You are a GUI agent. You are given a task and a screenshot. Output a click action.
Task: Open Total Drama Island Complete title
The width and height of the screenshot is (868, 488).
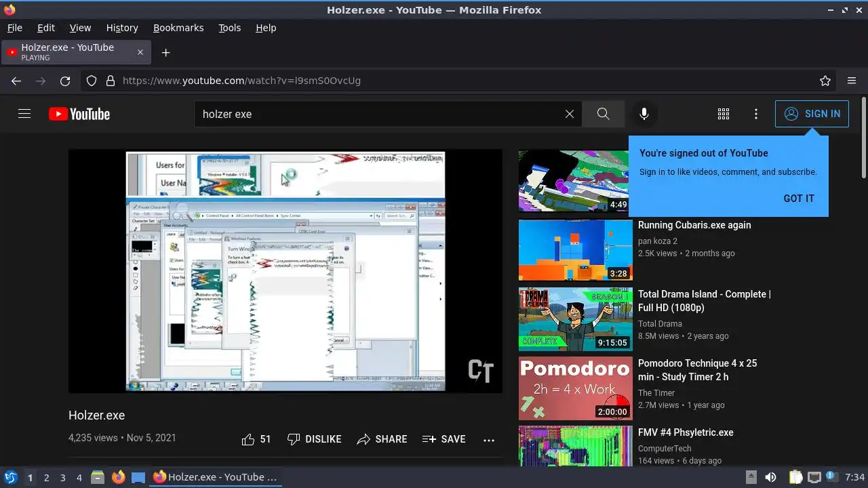pos(705,301)
